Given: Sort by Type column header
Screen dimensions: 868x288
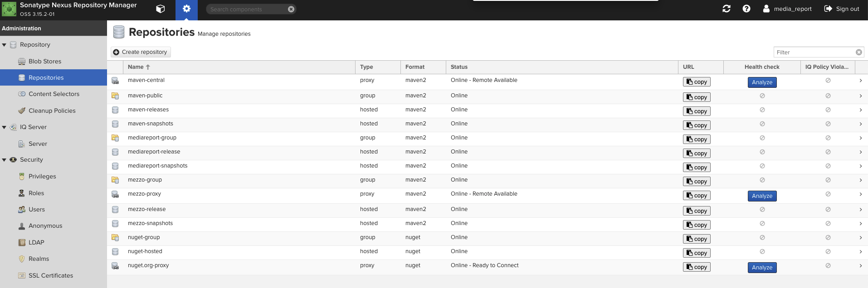Looking at the screenshot, I should pos(378,67).
